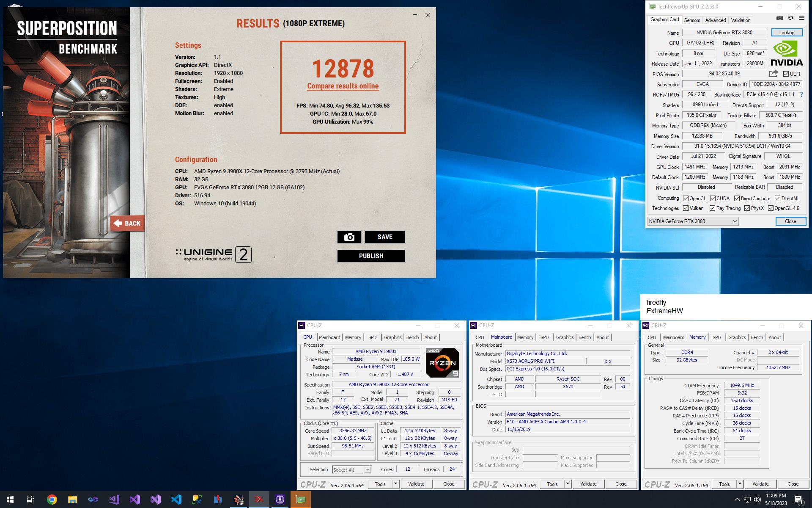Viewport: 812px width, 508px height.
Task: Go back with the BACK button in Superposition
Action: coord(127,223)
